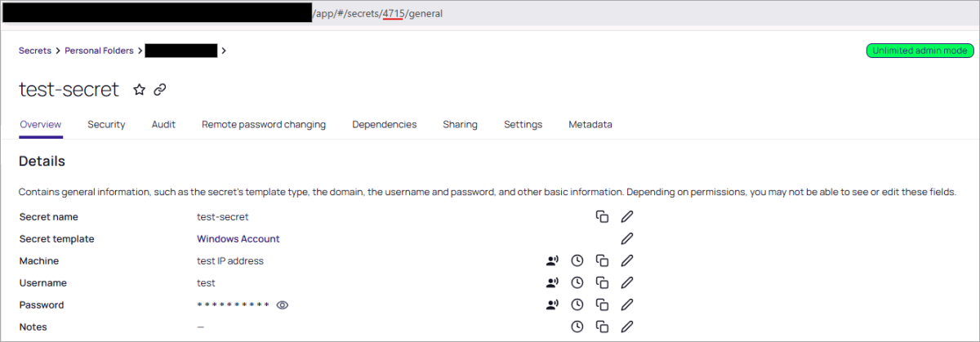This screenshot has height=342, width=980.
Task: Click the Windows Account template link
Action: tap(238, 239)
